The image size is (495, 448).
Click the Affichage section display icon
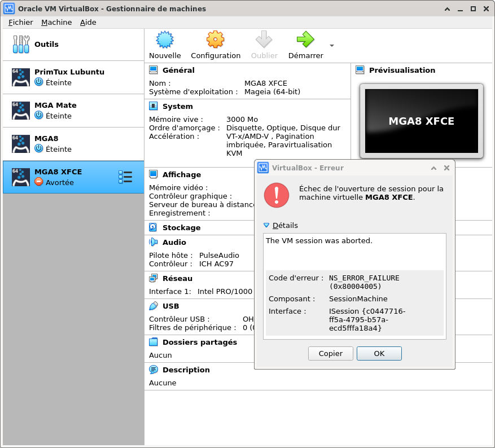pos(154,174)
